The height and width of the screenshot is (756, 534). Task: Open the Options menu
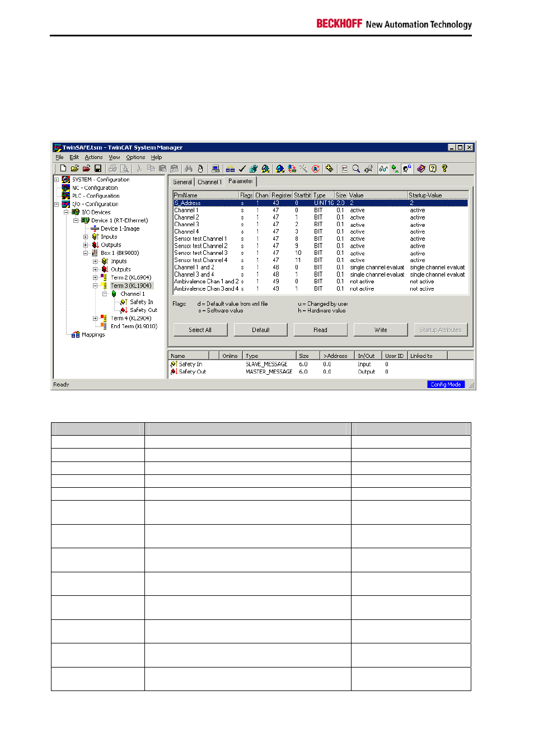coord(135,157)
